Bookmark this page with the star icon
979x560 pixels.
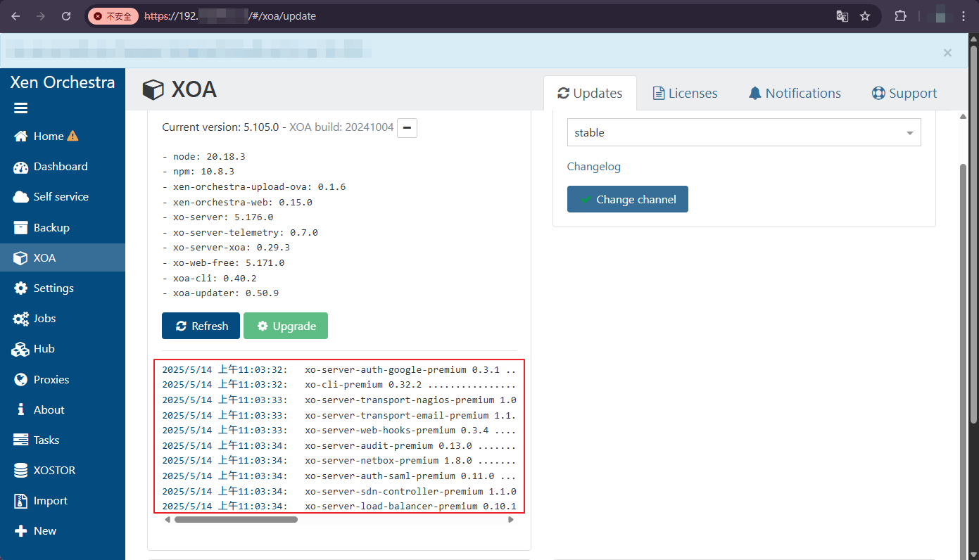coord(865,16)
